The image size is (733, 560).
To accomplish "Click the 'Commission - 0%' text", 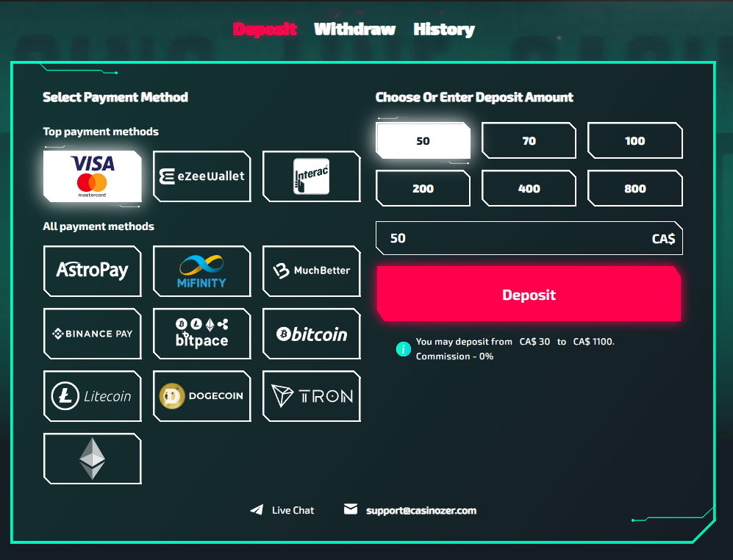I will coord(454,356).
